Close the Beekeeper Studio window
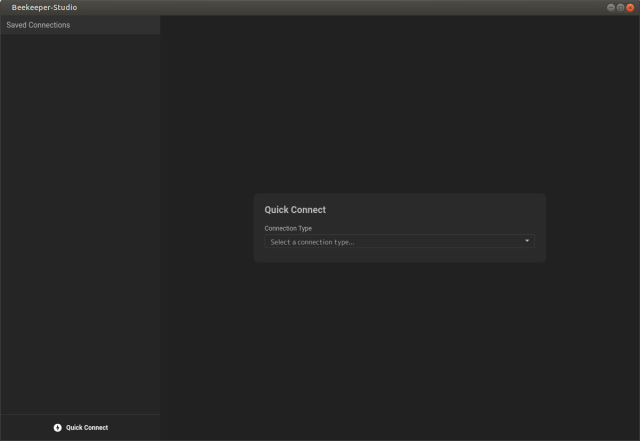Image resolution: width=640 pixels, height=441 pixels. point(631,7)
